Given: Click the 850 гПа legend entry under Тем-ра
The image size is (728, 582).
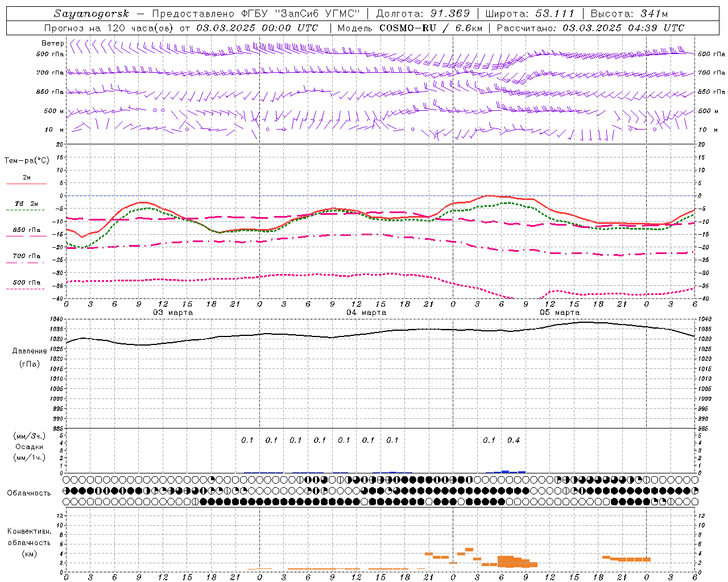Looking at the screenshot, I should click(x=26, y=230).
